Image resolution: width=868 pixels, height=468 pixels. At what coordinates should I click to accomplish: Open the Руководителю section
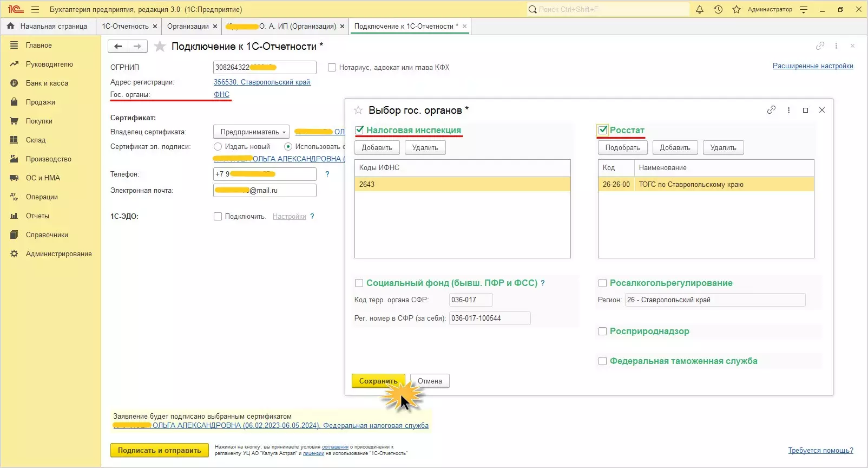click(x=49, y=64)
